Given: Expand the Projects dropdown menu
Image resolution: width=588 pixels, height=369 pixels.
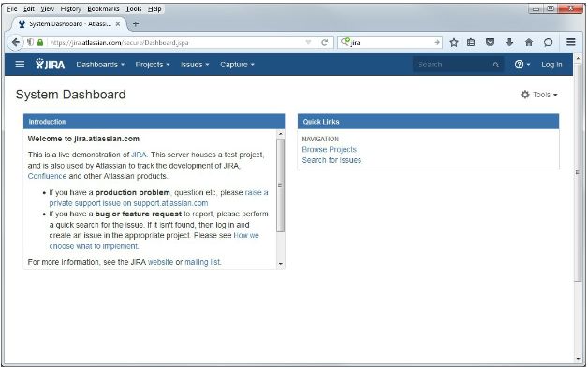Looking at the screenshot, I should click(x=153, y=65).
